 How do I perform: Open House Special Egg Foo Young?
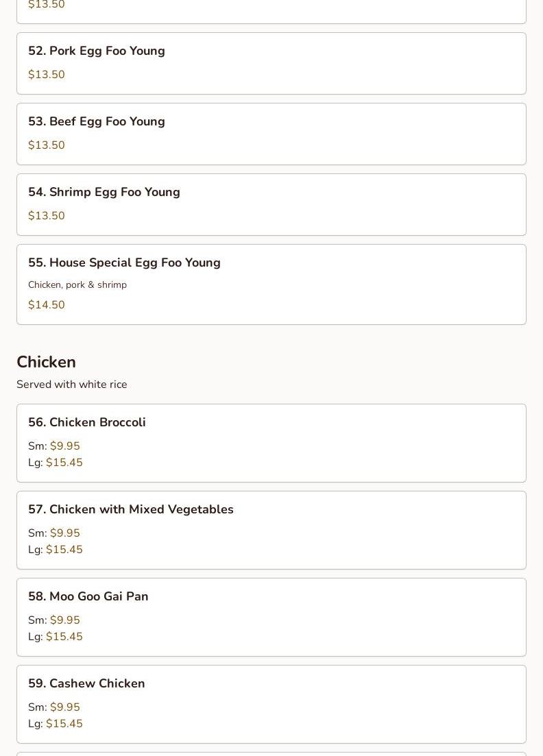point(271,284)
